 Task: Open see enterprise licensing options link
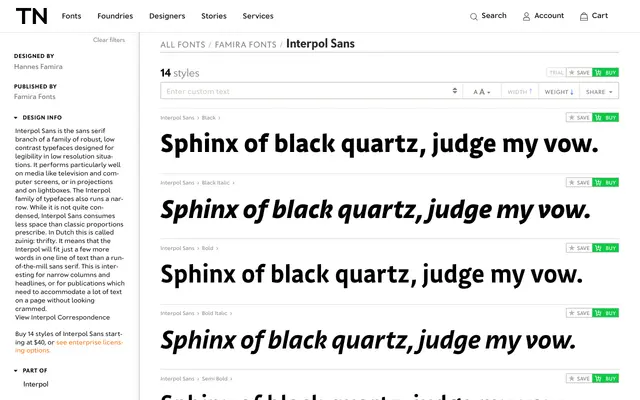click(x=69, y=347)
